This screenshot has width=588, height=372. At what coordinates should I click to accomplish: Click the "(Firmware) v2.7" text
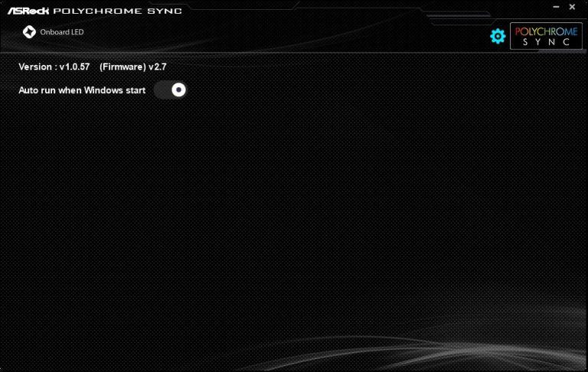pyautogui.click(x=132, y=67)
